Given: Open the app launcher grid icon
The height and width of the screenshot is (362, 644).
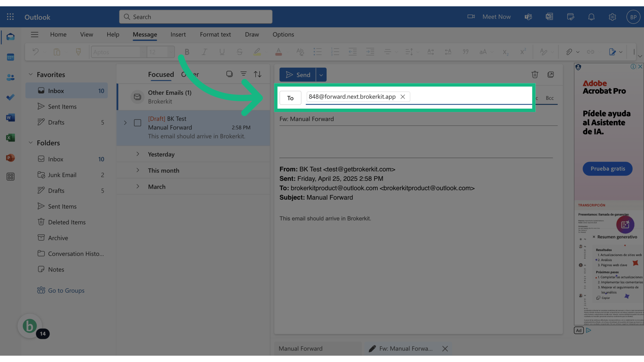Looking at the screenshot, I should (x=10, y=17).
